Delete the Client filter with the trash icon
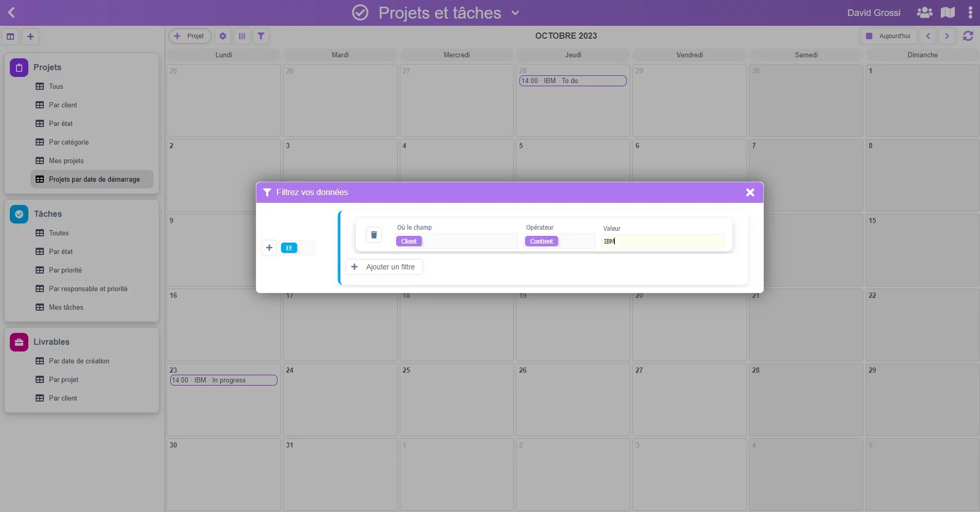 click(374, 235)
